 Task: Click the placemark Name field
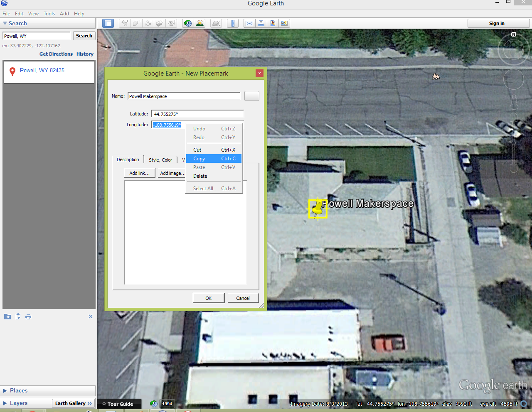(x=184, y=96)
